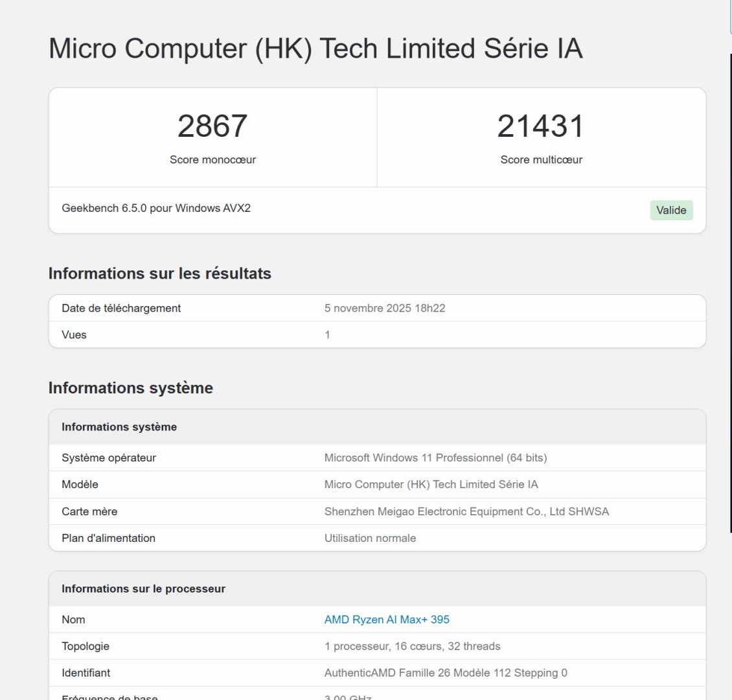Viewport: 732px width, 700px height.
Task: Click the Score multicœur label
Action: [541, 159]
